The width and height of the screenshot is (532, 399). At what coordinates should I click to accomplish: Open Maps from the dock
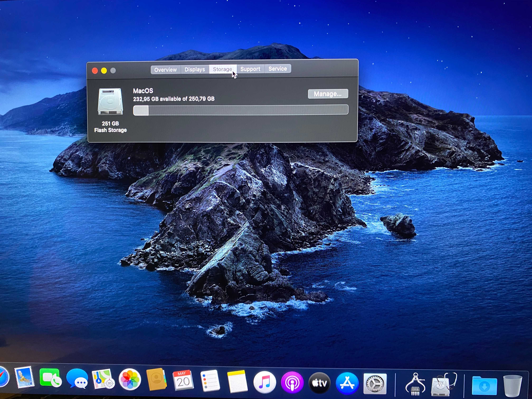point(103,379)
